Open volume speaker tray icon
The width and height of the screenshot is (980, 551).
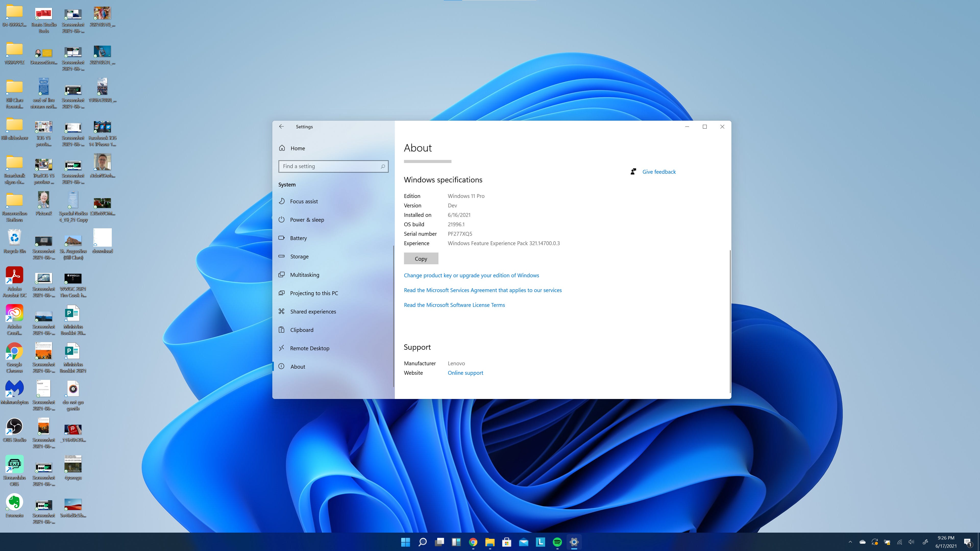click(911, 542)
